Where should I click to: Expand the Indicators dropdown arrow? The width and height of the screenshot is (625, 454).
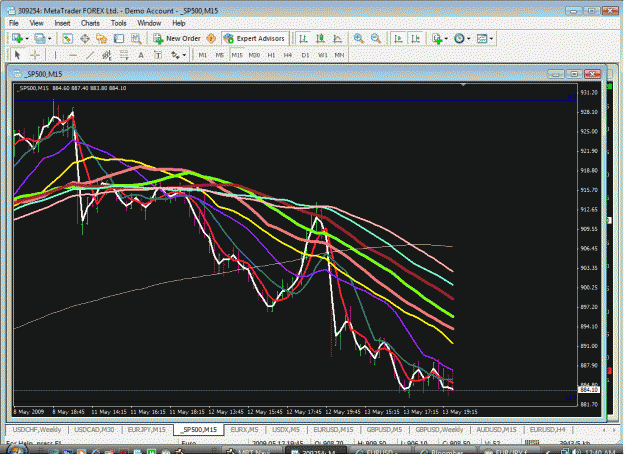click(446, 39)
